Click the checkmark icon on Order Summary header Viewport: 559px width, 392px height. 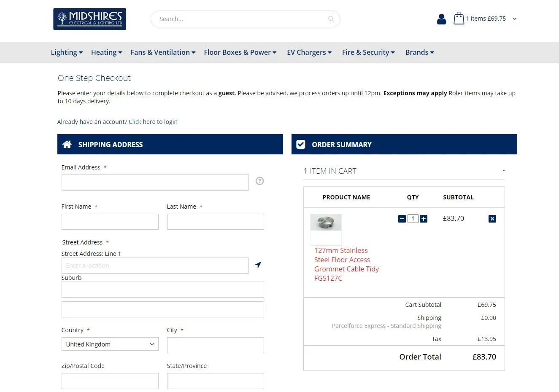300,144
